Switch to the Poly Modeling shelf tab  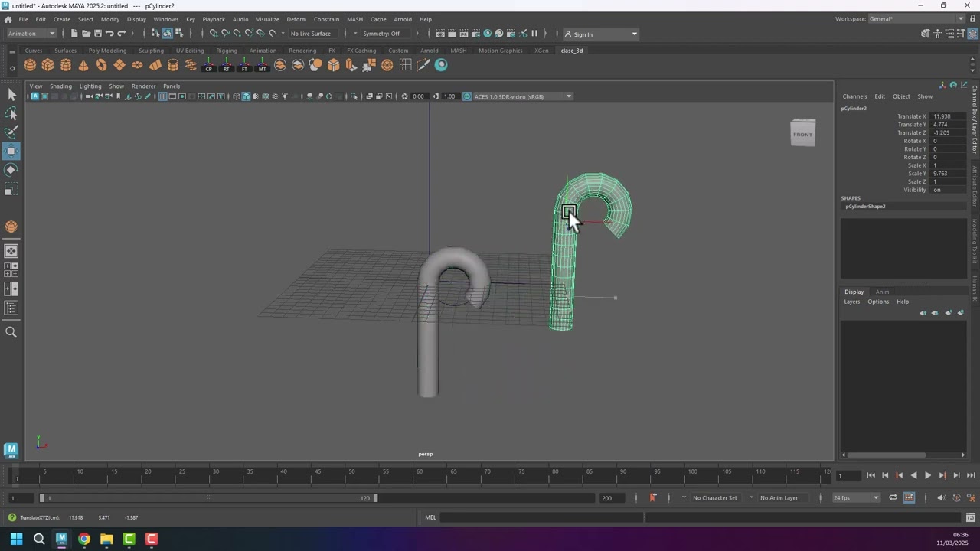(x=107, y=51)
